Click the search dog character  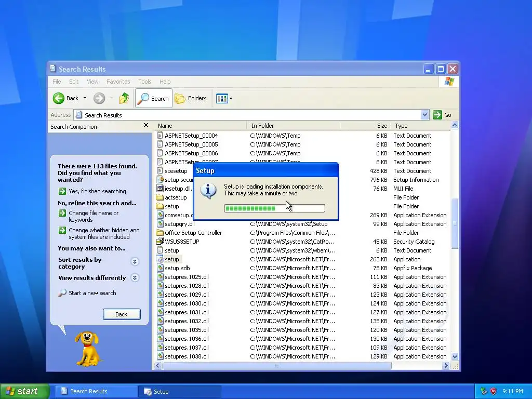87,349
